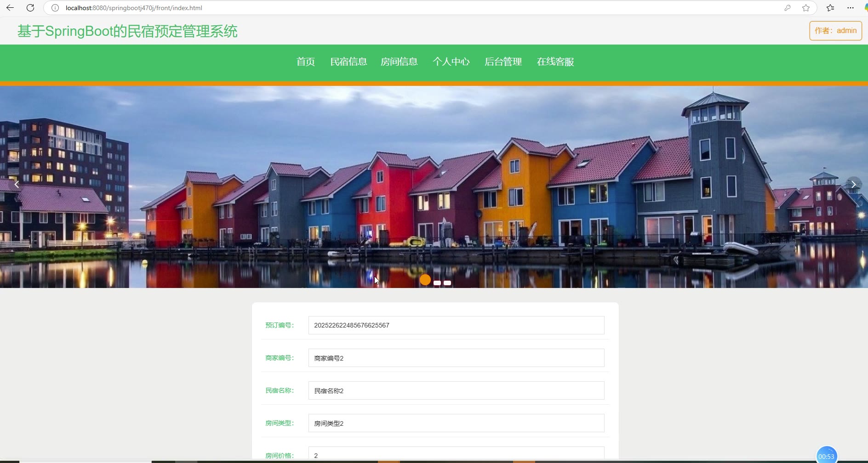
Task: Show the previous carousel slide
Action: click(17, 185)
